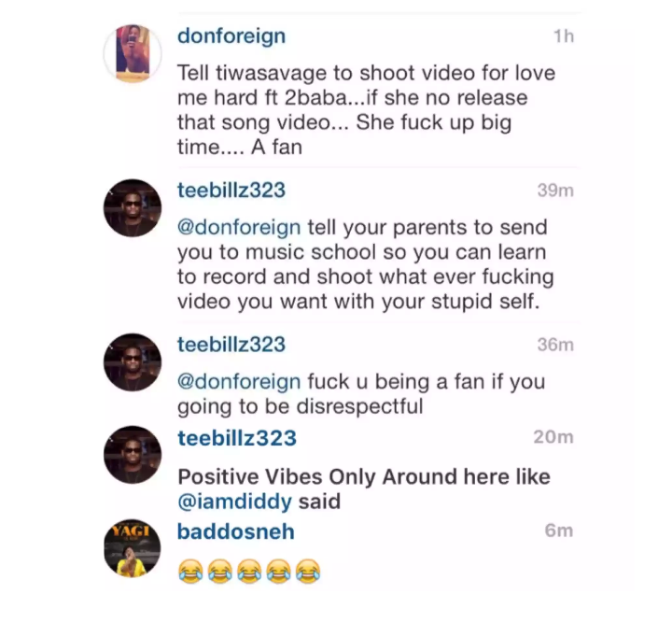Image resolution: width=672 pixels, height=637 pixels.
Task: Click the 20m timestamp
Action: pyautogui.click(x=553, y=437)
